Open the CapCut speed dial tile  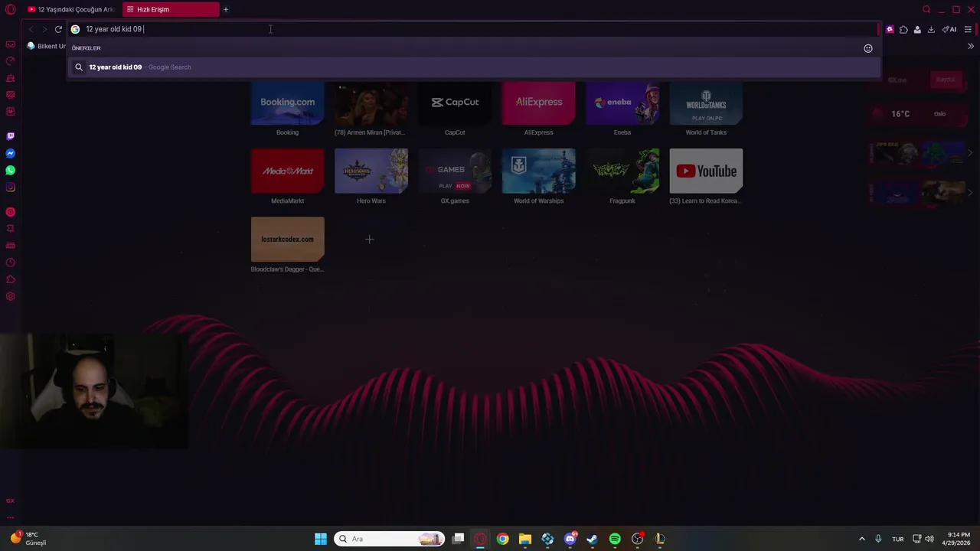tap(455, 104)
